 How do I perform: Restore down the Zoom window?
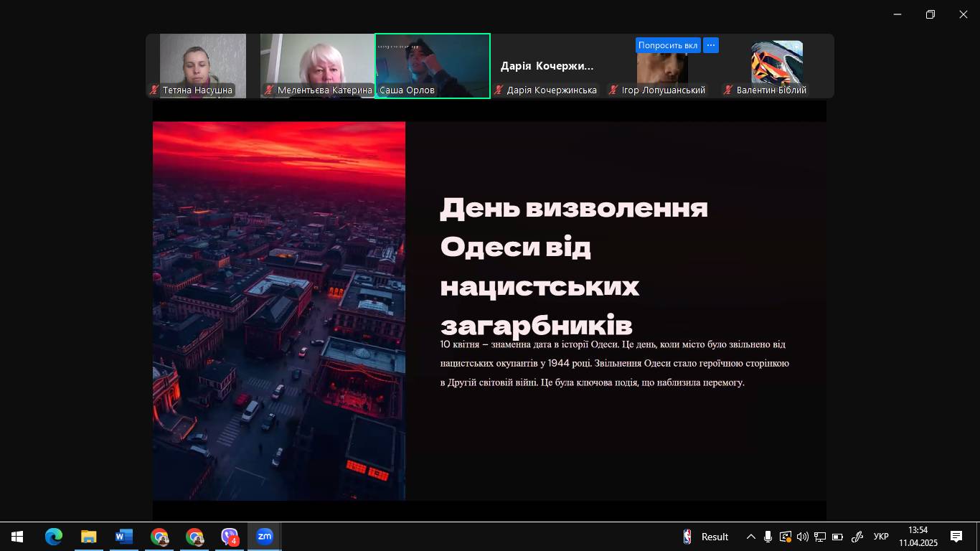coord(930,14)
